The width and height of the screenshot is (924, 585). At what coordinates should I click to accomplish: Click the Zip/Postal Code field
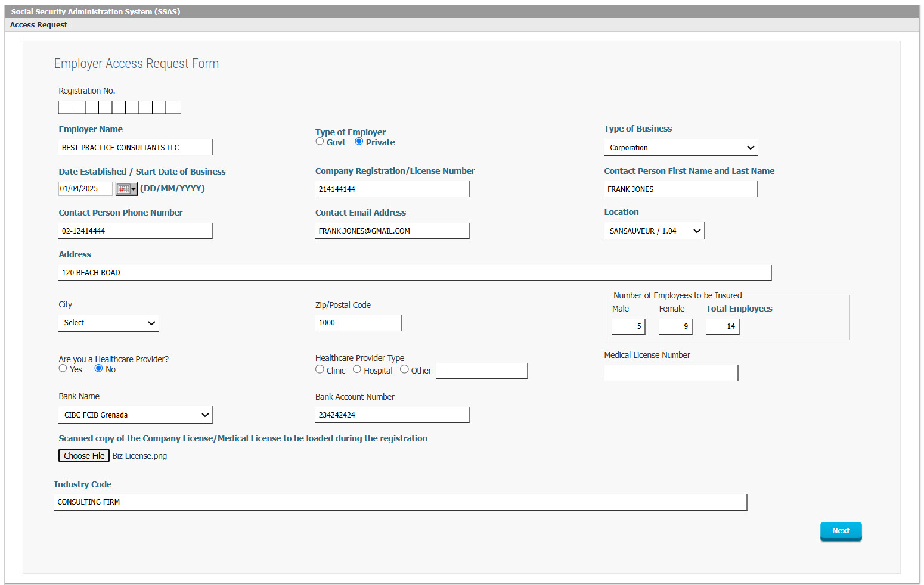[358, 323]
